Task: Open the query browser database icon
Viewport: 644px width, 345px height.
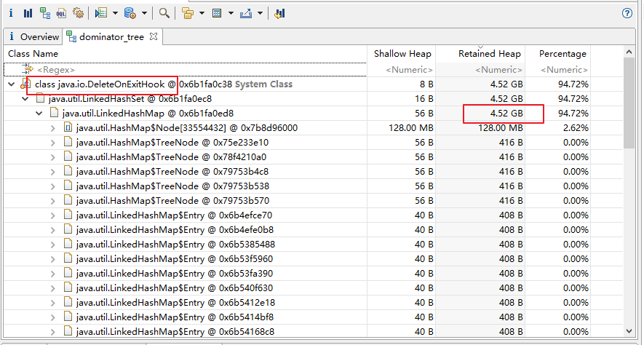Action: [130, 13]
